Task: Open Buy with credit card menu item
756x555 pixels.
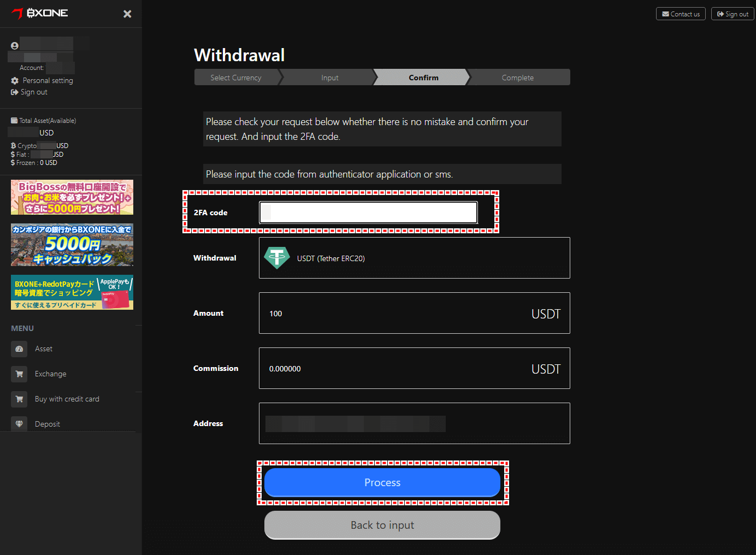Action: pos(67,399)
